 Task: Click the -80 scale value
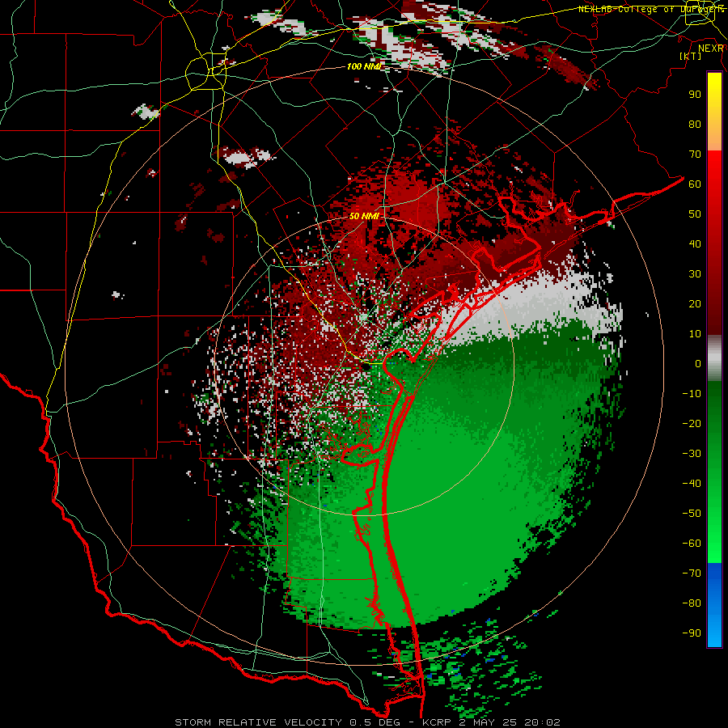(x=692, y=603)
